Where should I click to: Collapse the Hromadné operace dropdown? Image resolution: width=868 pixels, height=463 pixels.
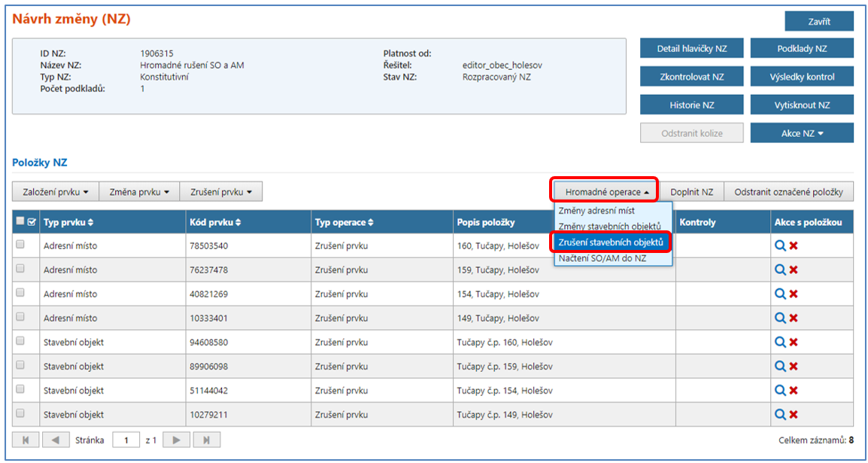606,192
